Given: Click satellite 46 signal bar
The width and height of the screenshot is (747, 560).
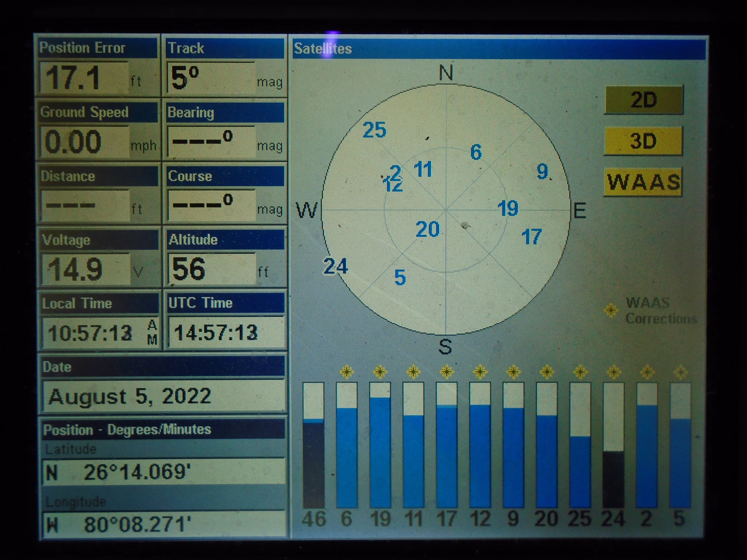Looking at the screenshot, I should coord(313,445).
